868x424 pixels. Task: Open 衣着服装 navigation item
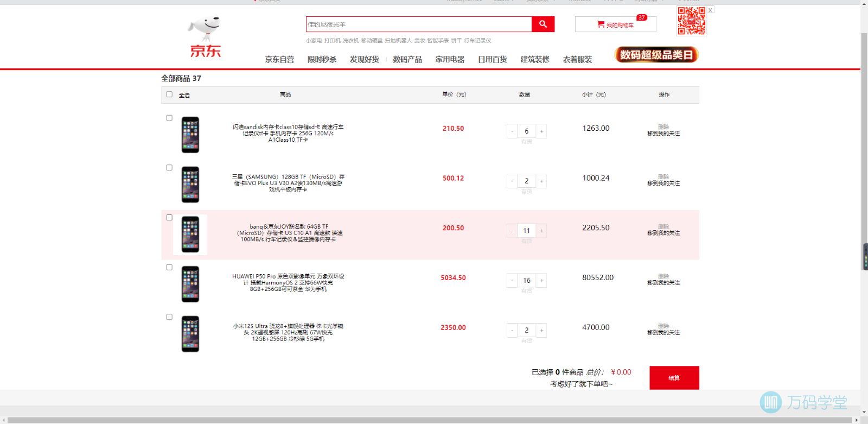[578, 60]
